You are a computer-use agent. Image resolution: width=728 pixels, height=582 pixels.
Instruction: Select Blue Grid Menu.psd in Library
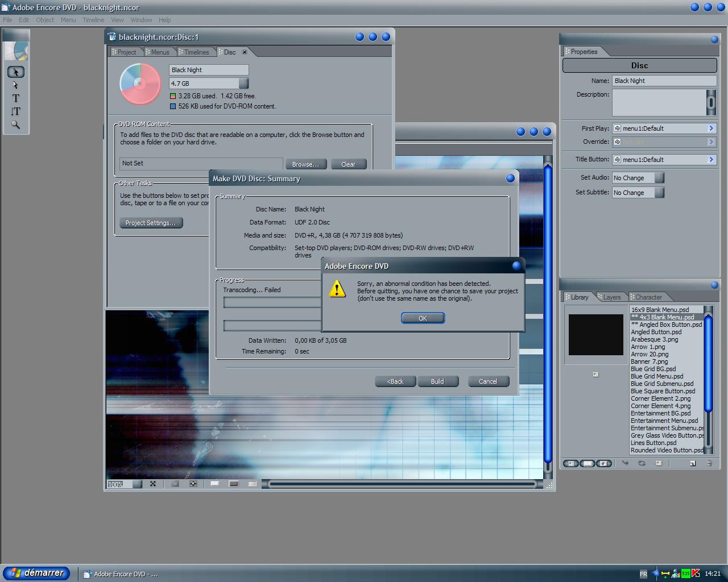[657, 376]
